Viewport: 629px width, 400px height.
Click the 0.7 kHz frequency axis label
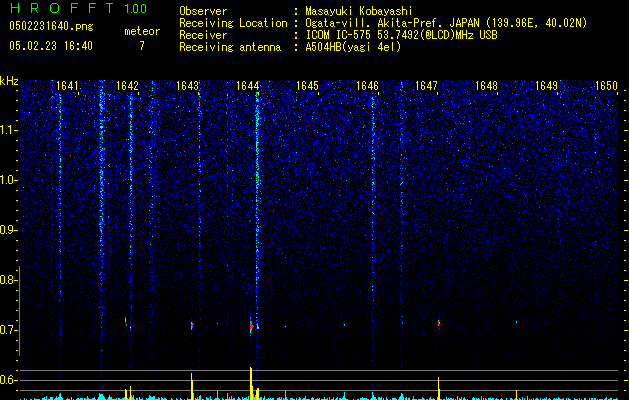tap(9, 330)
